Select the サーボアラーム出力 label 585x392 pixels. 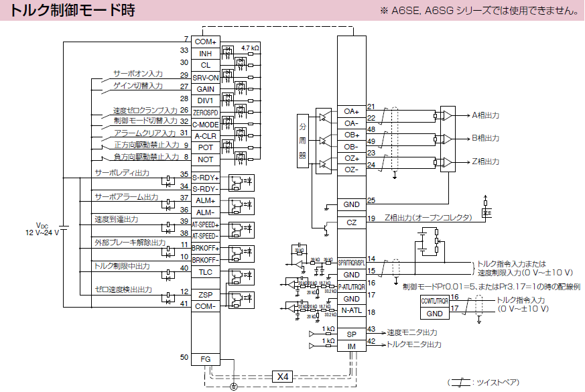127,197
